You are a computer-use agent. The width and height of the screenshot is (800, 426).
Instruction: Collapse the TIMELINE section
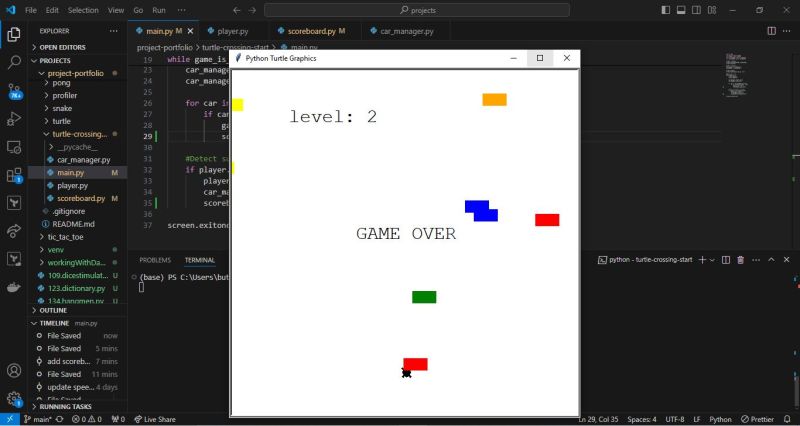[x=78, y=323]
